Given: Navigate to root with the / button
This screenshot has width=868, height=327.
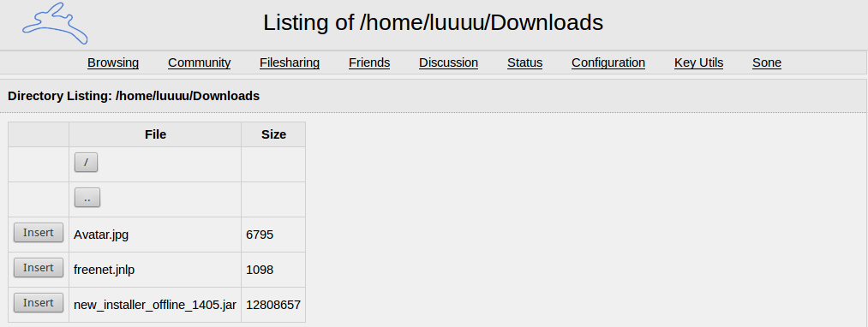Looking at the screenshot, I should click(86, 163).
